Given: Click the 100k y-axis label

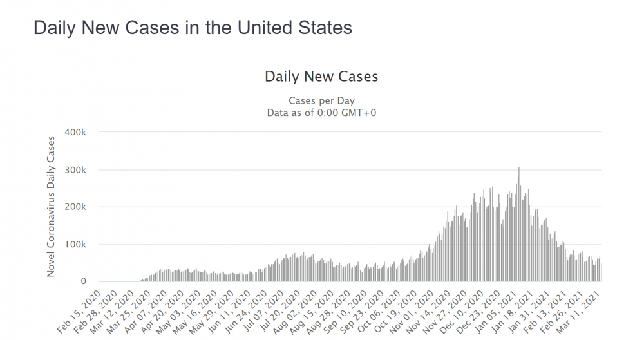Looking at the screenshot, I should click(x=75, y=244).
